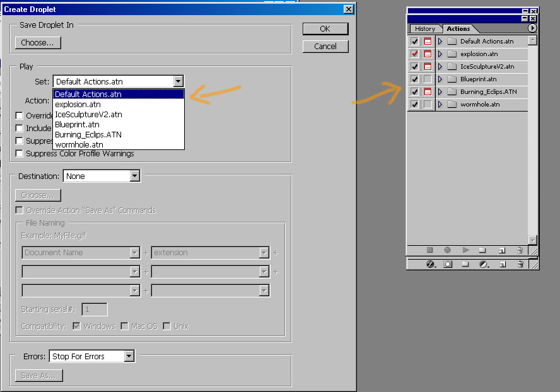Viewport: 560px width, 392px height.
Task: Click the Actions panel trash icon
Action: click(x=520, y=250)
